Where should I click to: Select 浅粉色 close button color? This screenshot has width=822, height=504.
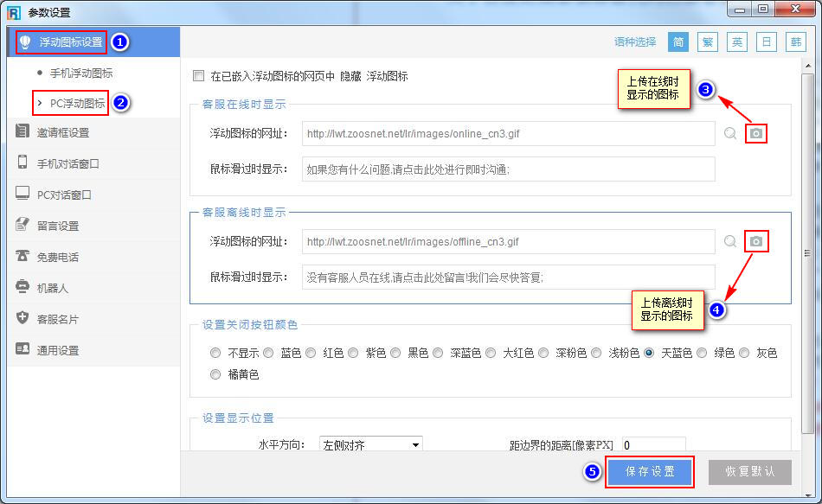[x=596, y=353]
